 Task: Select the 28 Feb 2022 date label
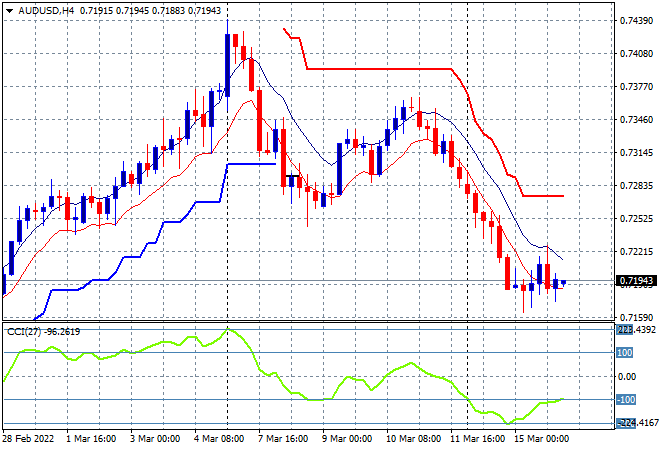[x=32, y=439]
